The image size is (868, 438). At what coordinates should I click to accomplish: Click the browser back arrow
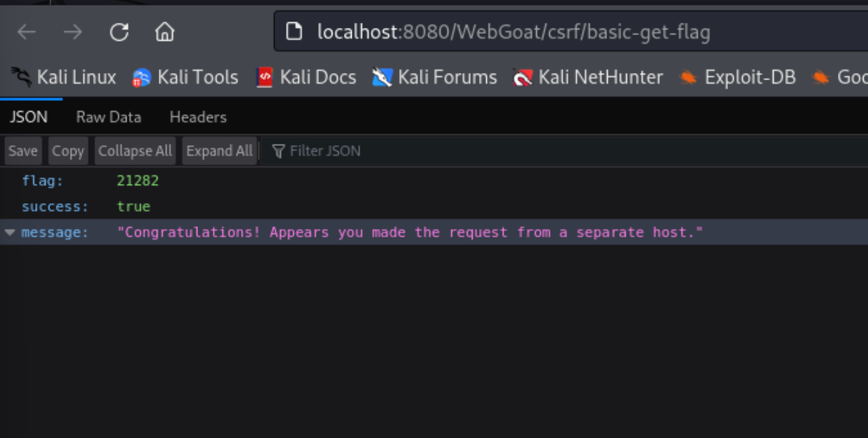pos(26,31)
